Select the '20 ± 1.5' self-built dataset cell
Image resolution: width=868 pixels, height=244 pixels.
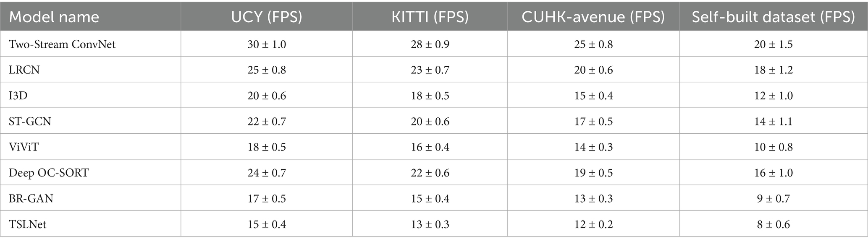pos(773,44)
